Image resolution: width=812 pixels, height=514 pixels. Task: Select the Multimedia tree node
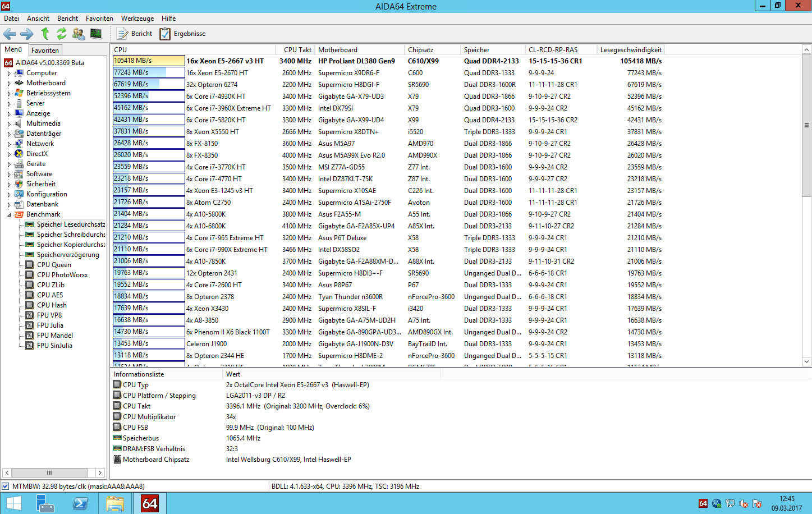click(x=43, y=123)
